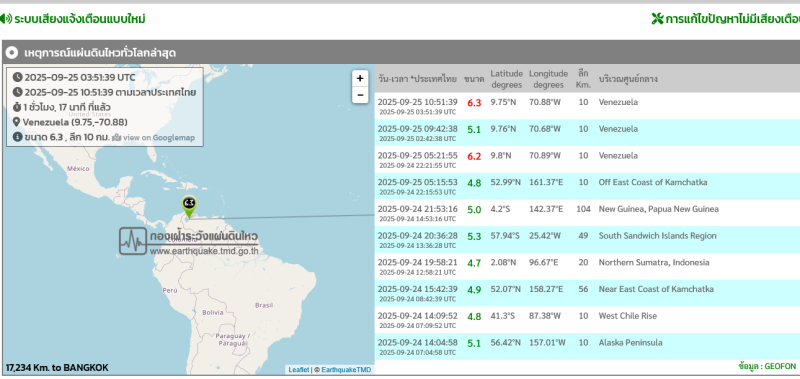
Task: Select Northern Sumatra, Indonesia row
Action: click(x=587, y=266)
